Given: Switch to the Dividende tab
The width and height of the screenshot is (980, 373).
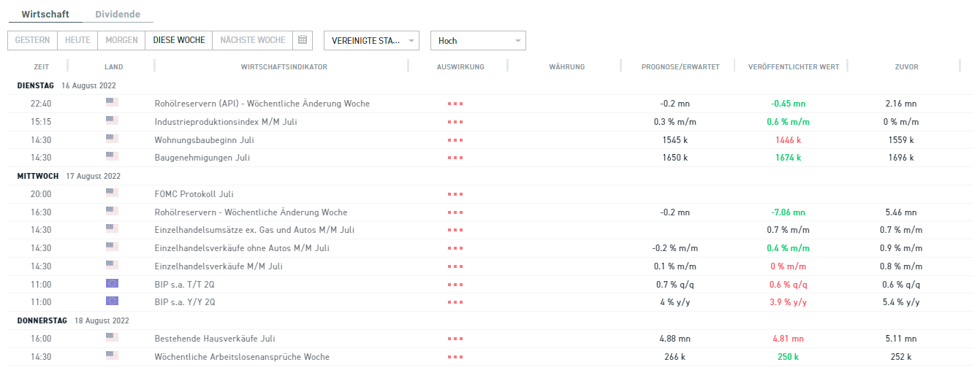Looking at the screenshot, I should [118, 15].
